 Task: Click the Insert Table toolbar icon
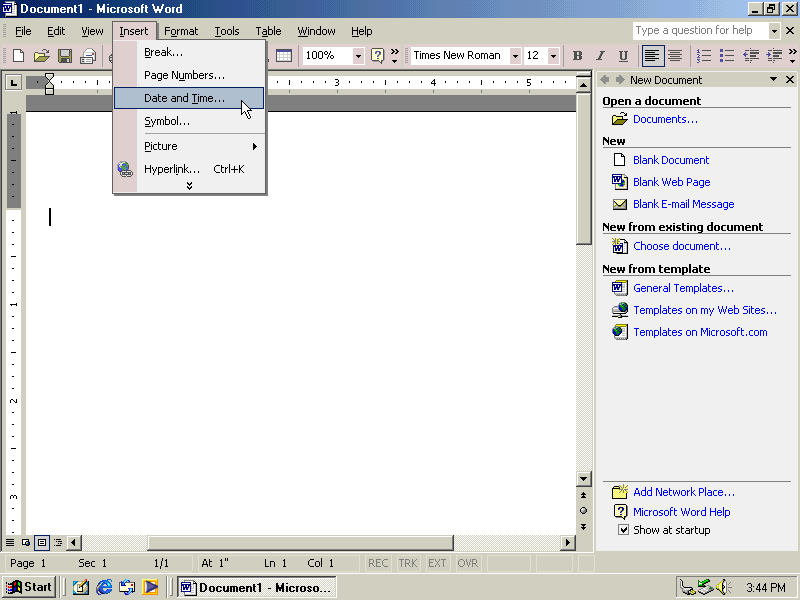(284, 56)
